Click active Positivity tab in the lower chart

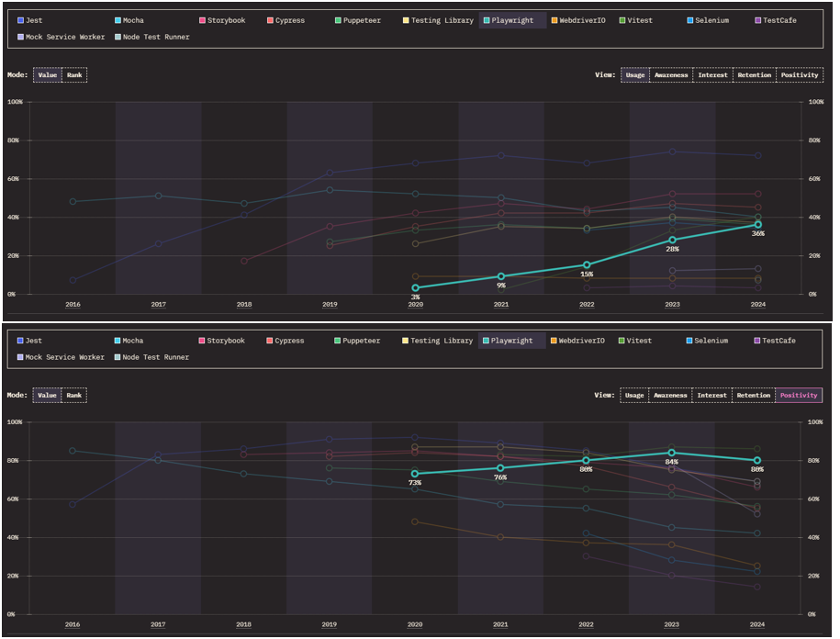799,396
